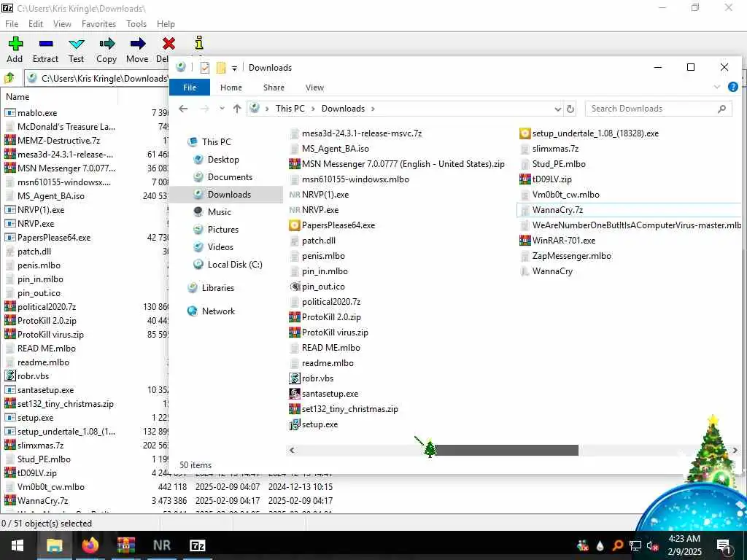Expand the Explorer ribbon chevron
The image size is (747, 560).
717,87
